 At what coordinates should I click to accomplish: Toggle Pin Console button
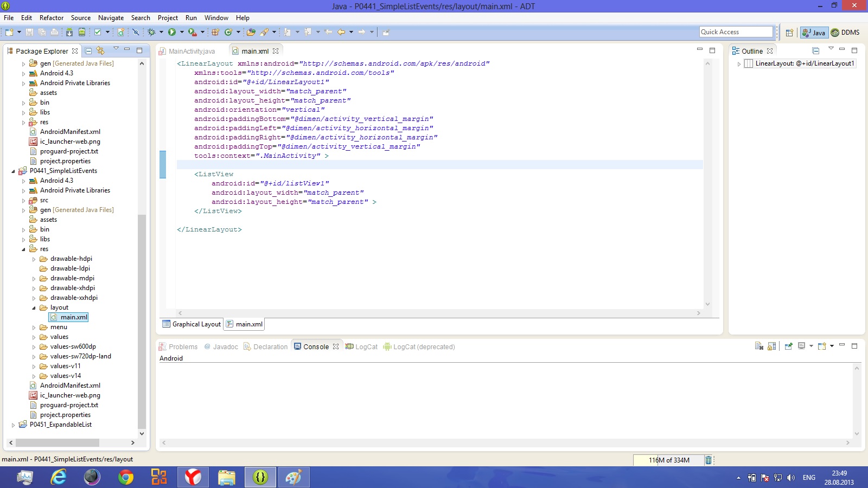click(789, 346)
